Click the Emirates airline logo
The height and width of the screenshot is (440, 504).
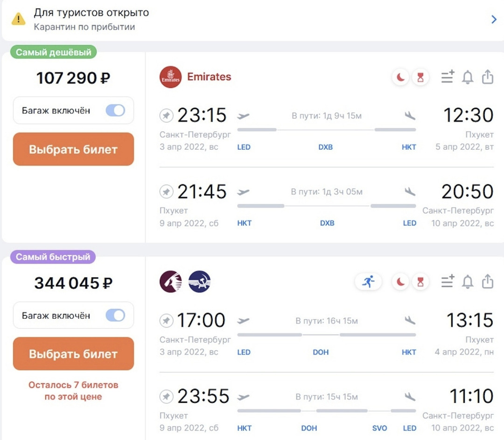(x=170, y=77)
